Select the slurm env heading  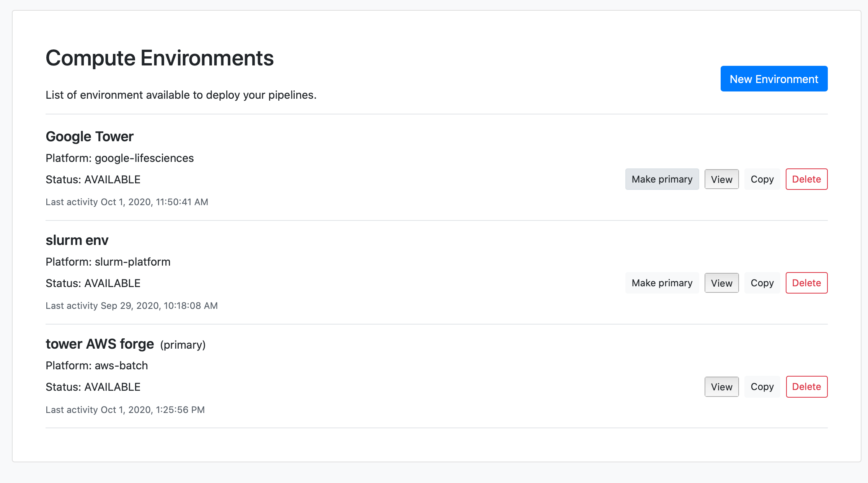[77, 240]
